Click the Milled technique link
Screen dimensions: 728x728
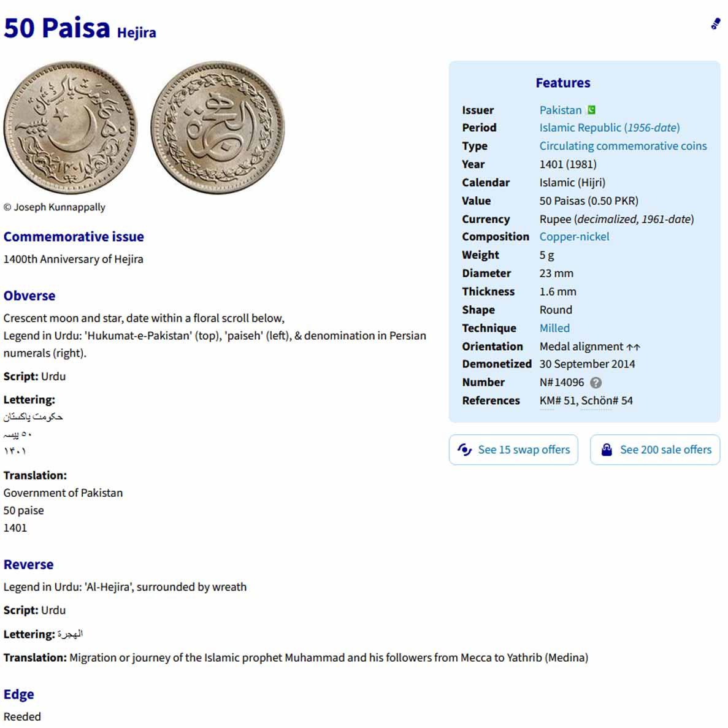tap(554, 328)
